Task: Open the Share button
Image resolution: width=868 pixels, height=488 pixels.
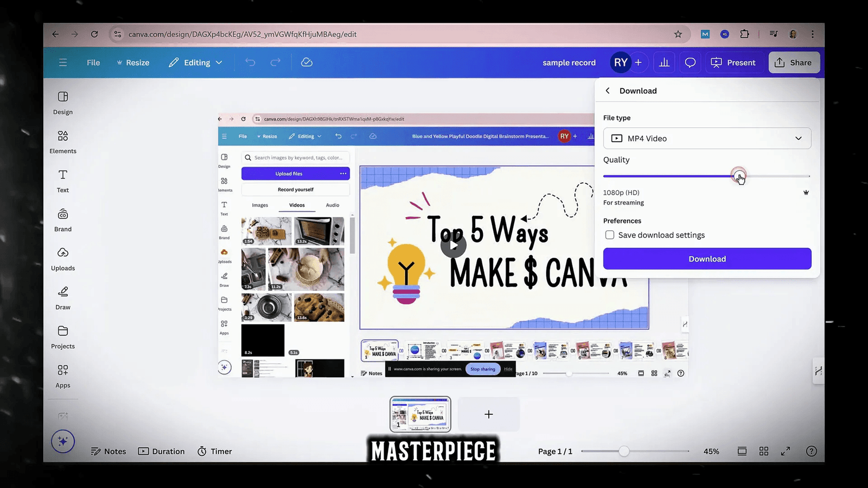Action: [x=794, y=62]
